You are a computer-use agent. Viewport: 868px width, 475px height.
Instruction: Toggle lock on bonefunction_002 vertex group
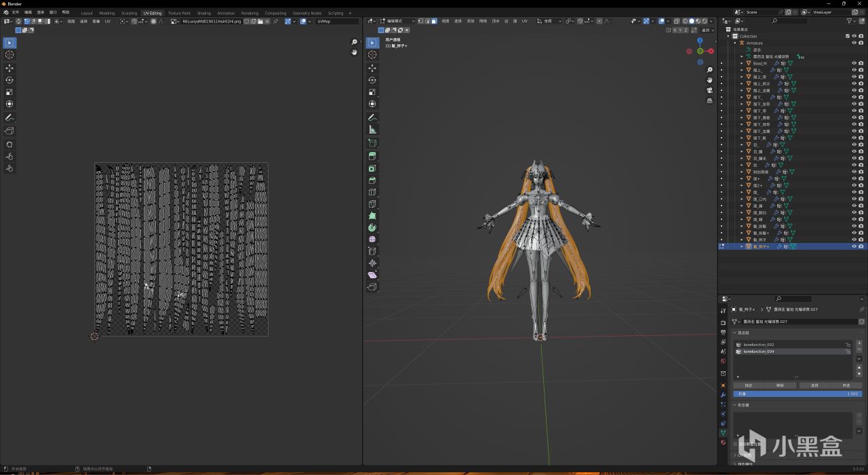pyautogui.click(x=848, y=345)
